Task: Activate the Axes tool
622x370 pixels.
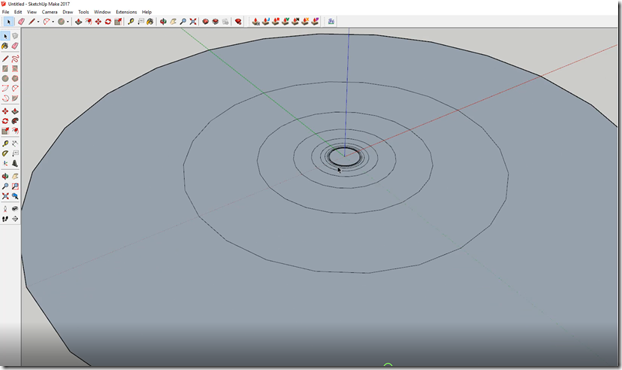Action: (5, 163)
